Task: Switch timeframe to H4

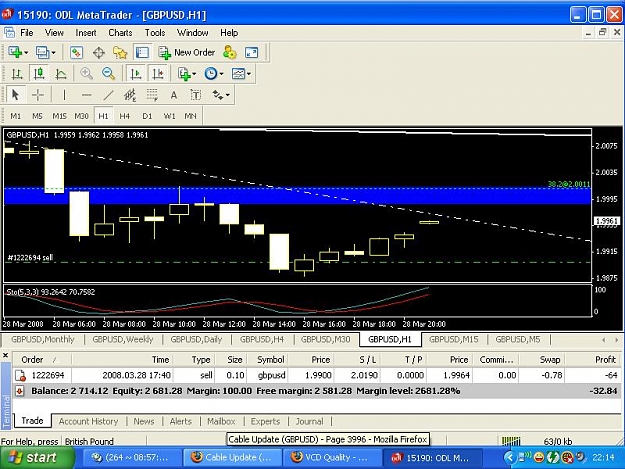Action: tap(125, 116)
